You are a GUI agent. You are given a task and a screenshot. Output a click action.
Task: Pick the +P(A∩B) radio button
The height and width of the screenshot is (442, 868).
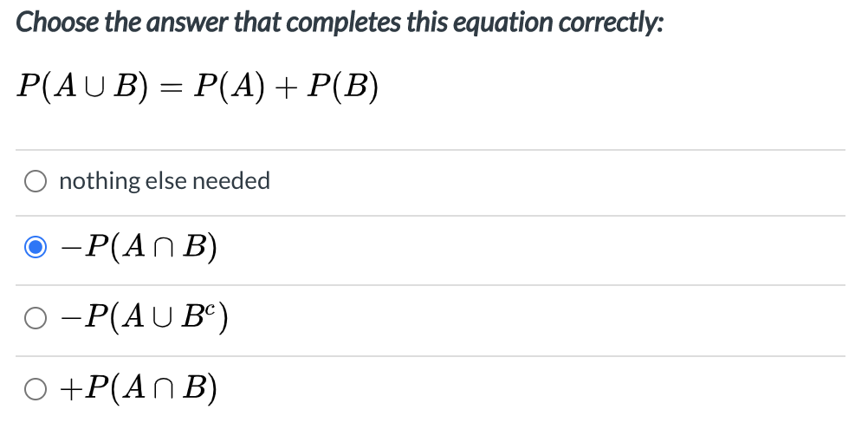(36, 389)
